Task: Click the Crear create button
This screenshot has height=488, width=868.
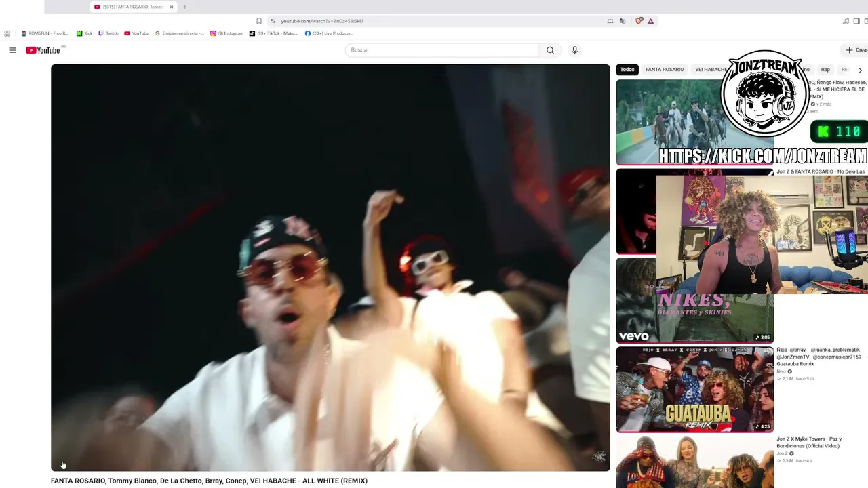Action: point(856,50)
